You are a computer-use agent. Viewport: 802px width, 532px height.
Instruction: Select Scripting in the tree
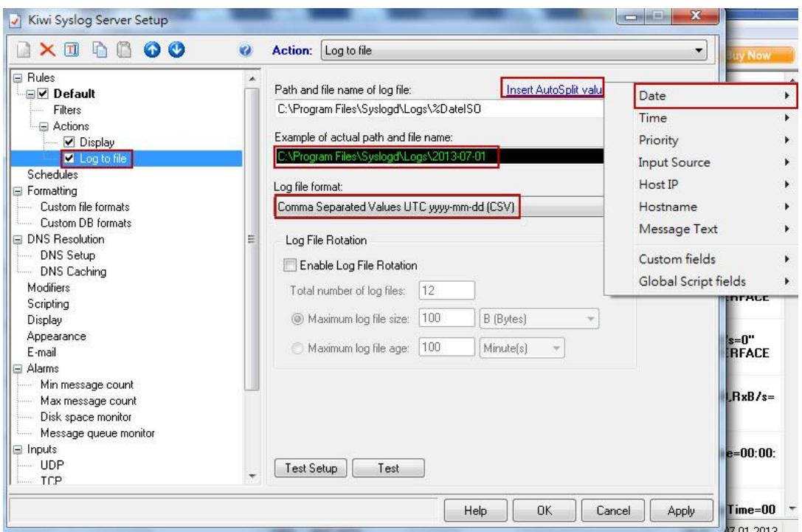(x=48, y=304)
